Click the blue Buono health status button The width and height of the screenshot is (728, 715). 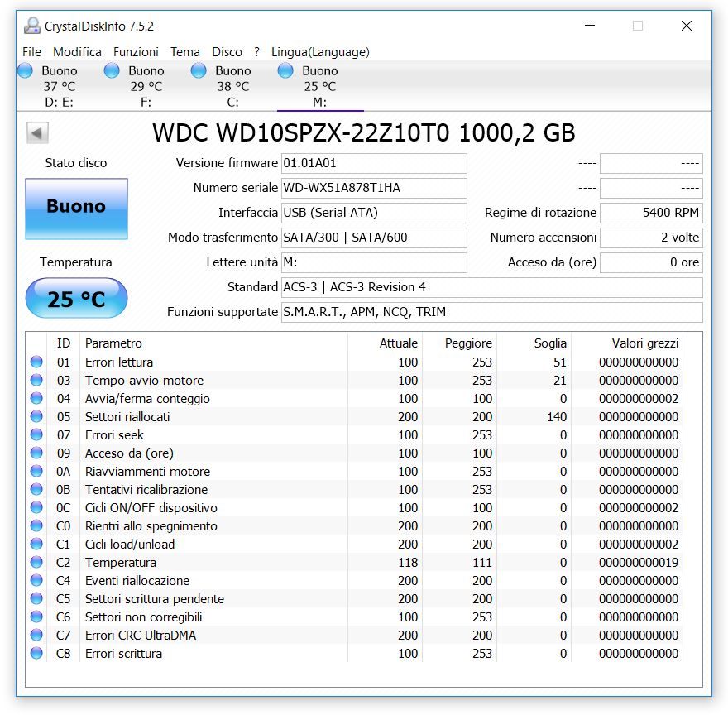[x=77, y=209]
